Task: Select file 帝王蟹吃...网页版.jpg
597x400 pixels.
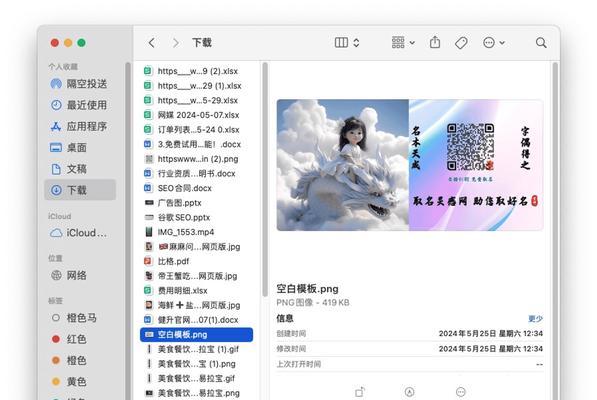Action: [x=196, y=276]
